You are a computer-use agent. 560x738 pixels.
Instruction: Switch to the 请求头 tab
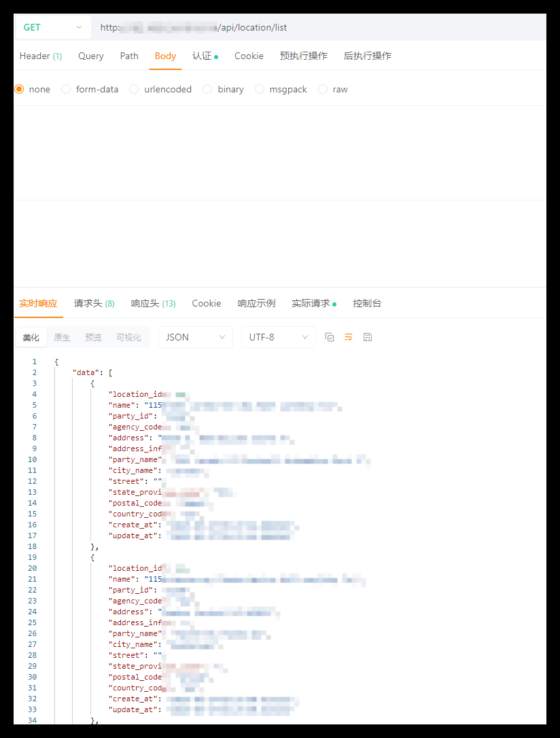[x=94, y=303]
